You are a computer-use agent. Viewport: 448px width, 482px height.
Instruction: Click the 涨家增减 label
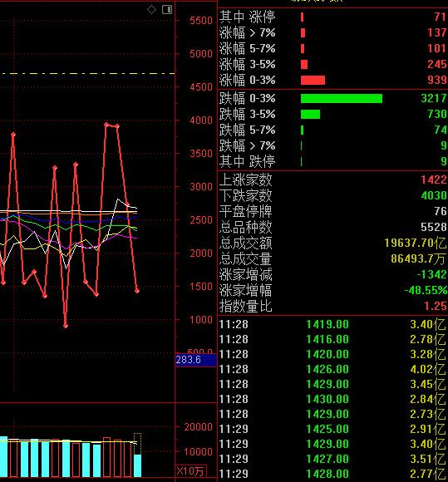point(246,275)
